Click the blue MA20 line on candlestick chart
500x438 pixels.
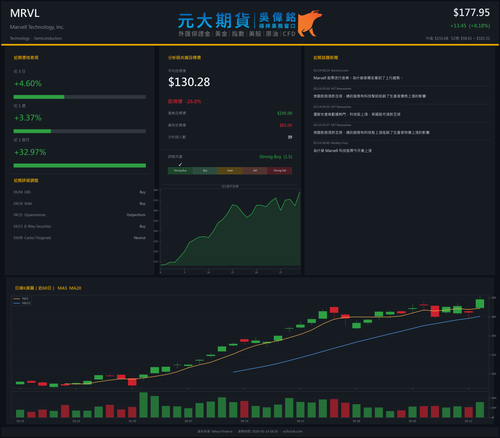click(x=356, y=342)
